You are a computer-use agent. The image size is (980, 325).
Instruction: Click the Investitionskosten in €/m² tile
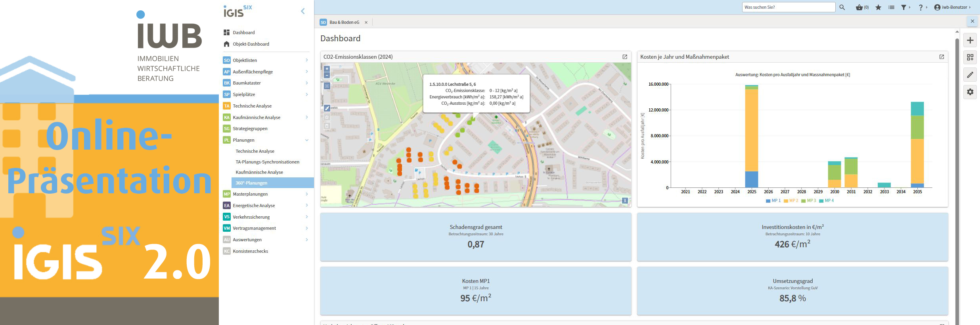(x=792, y=237)
